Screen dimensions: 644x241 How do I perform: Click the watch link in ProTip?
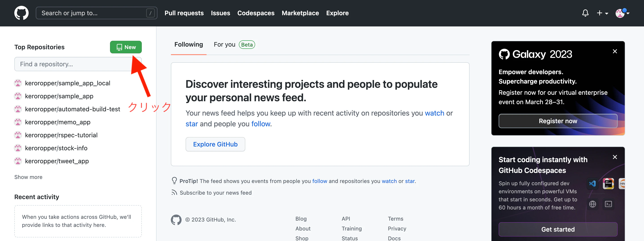(x=389, y=181)
